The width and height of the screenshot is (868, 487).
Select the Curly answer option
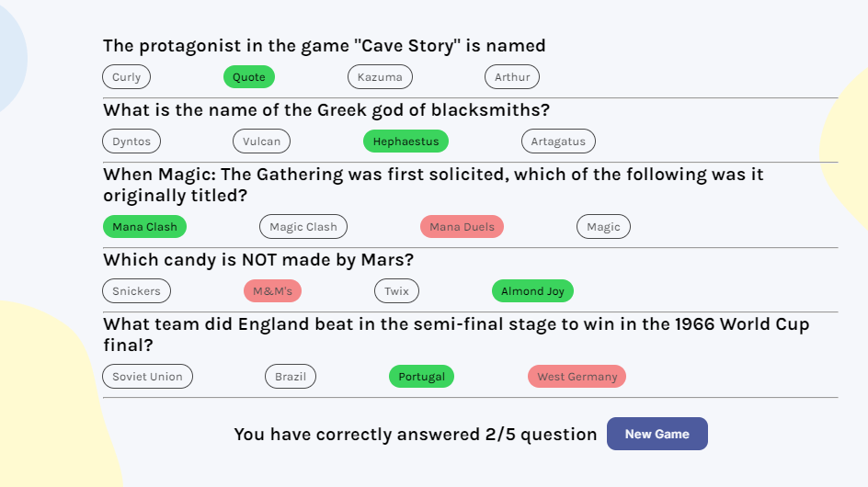point(126,77)
